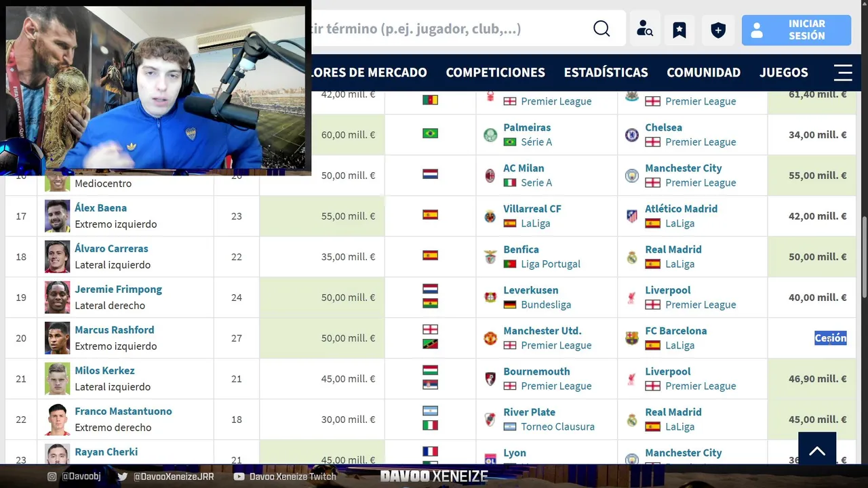Image resolution: width=868 pixels, height=488 pixels.
Task: Open the Atlético Madrid club link
Action: 681,209
